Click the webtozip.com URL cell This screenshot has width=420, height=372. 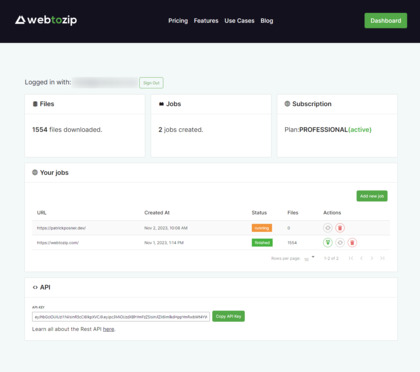(x=58, y=243)
